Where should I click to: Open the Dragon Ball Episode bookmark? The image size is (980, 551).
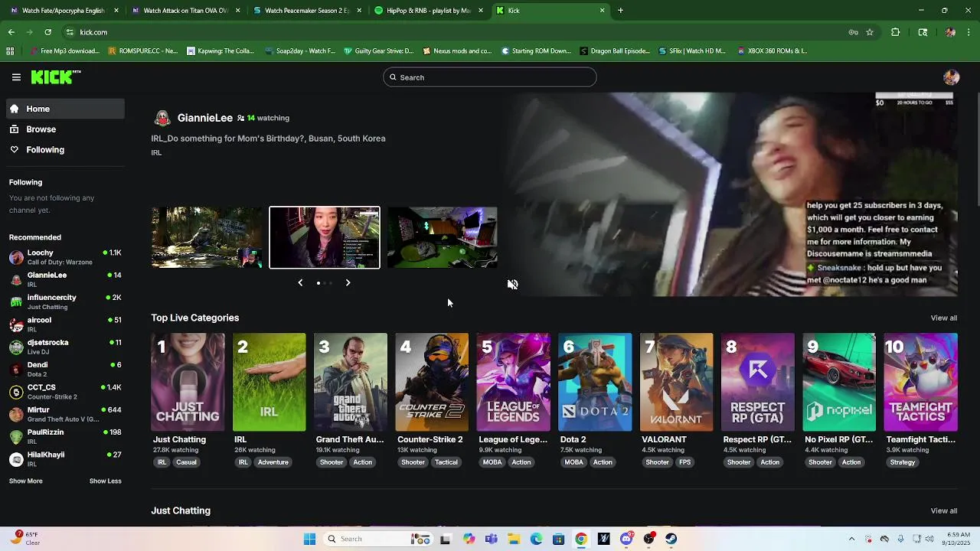click(x=616, y=51)
